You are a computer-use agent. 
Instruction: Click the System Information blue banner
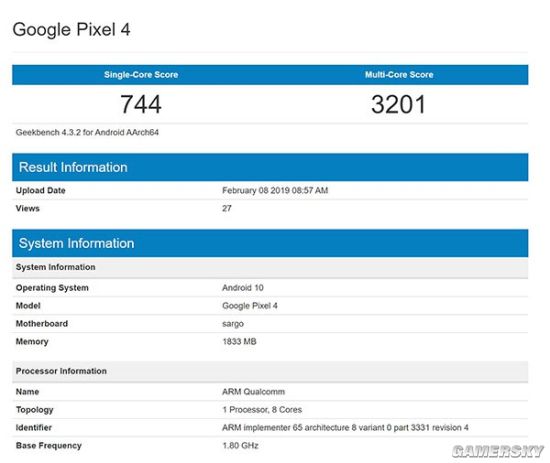(x=270, y=243)
